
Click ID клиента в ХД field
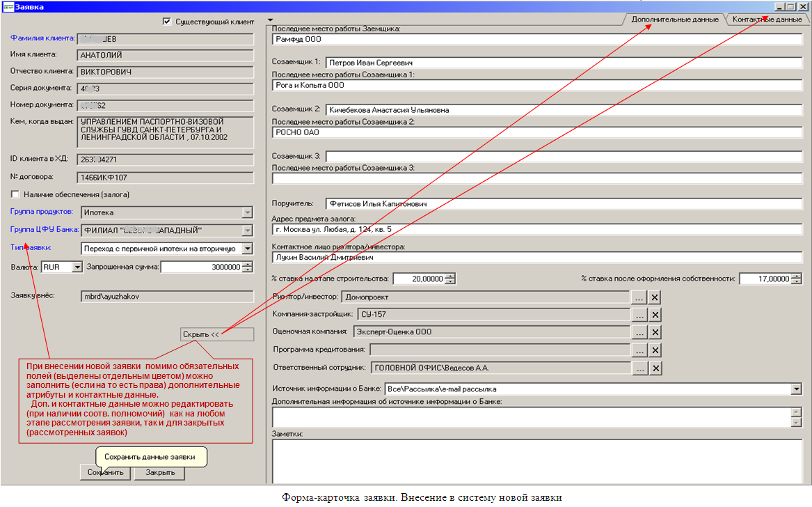[x=165, y=159]
